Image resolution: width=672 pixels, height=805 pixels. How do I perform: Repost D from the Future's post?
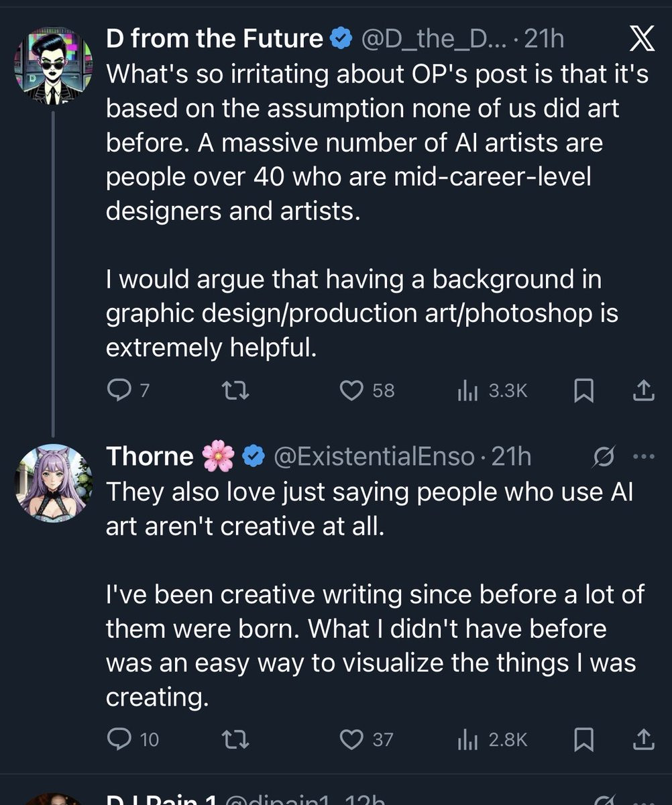235,390
